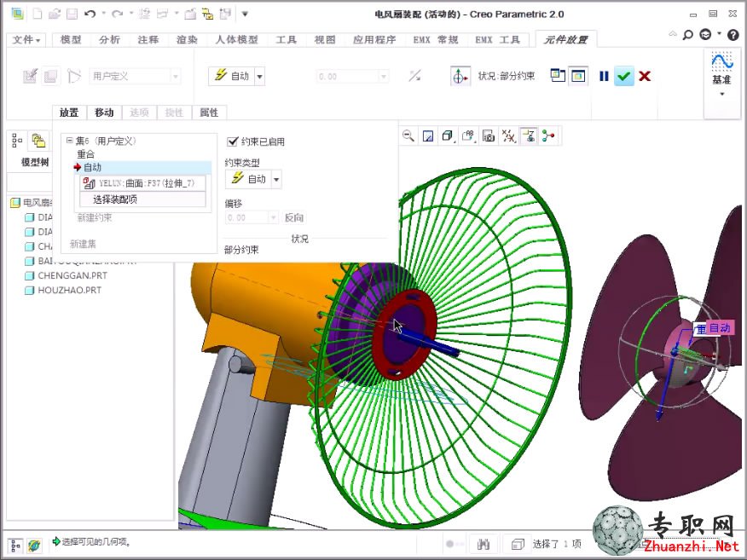The height and width of the screenshot is (560, 747).
Task: Open the quick access toolbar customize arrow
Action: (245, 14)
